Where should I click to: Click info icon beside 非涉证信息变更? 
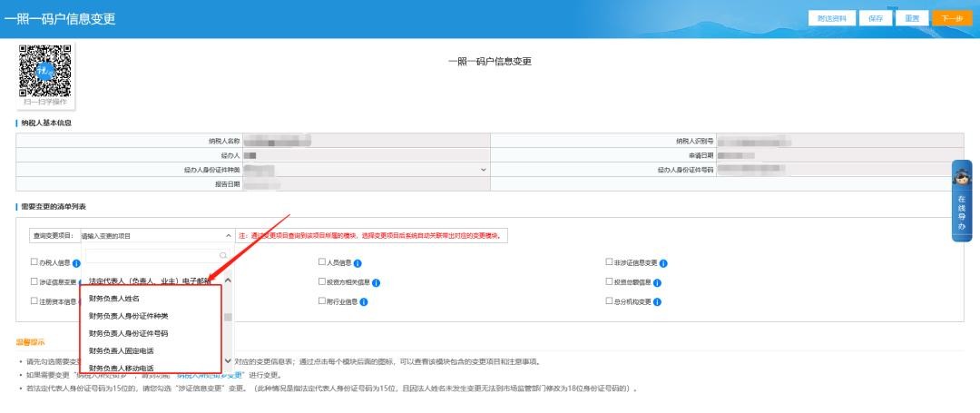pos(663,263)
